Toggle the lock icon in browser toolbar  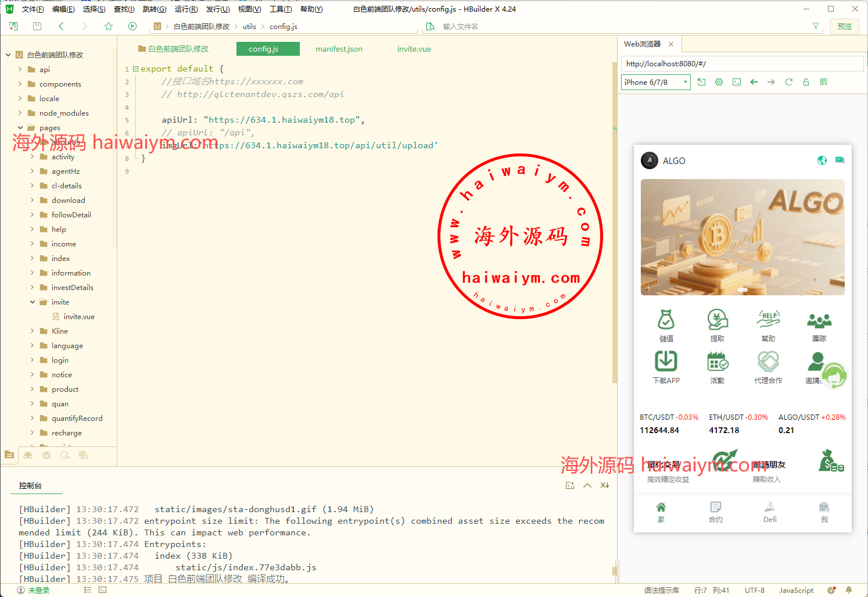pos(806,82)
